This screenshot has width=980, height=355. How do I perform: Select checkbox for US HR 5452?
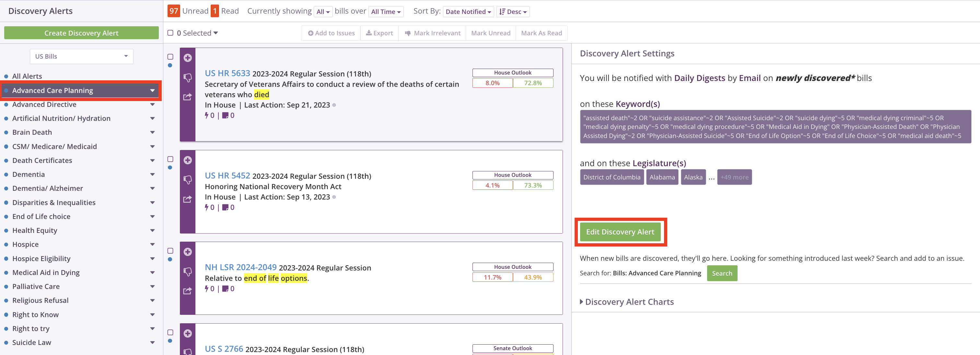(170, 159)
